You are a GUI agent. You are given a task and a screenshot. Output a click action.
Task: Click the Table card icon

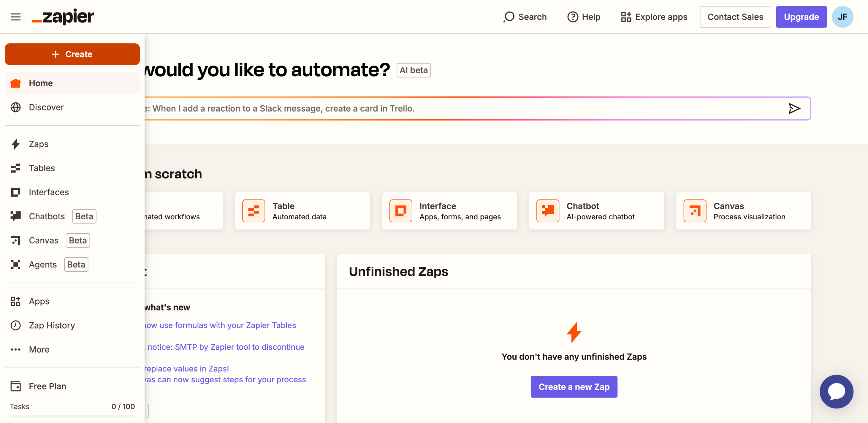254,211
